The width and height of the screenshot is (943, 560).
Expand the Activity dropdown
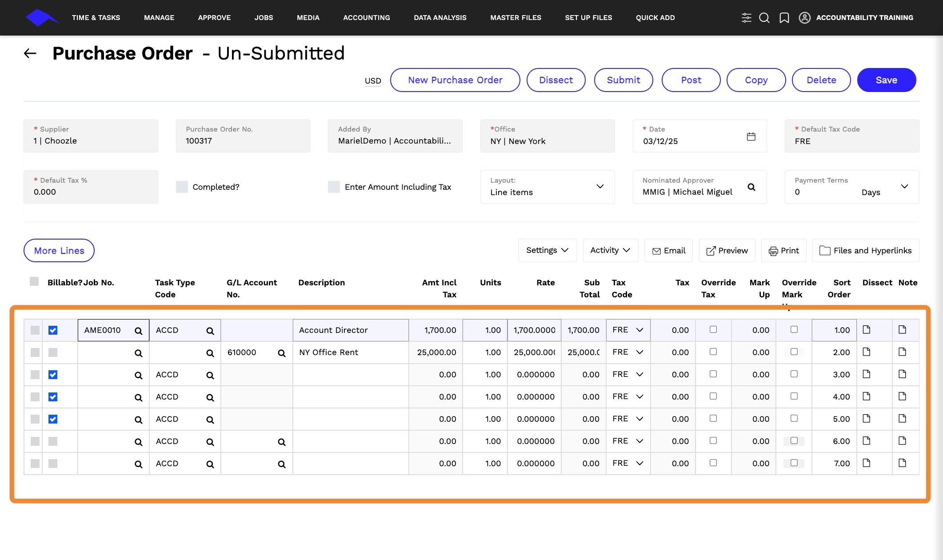[611, 250]
